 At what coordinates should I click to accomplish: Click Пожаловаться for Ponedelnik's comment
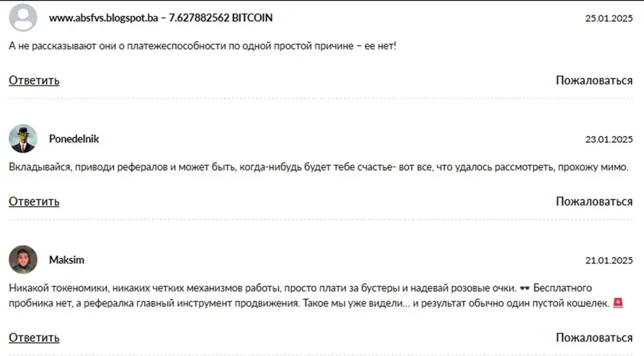tap(594, 201)
